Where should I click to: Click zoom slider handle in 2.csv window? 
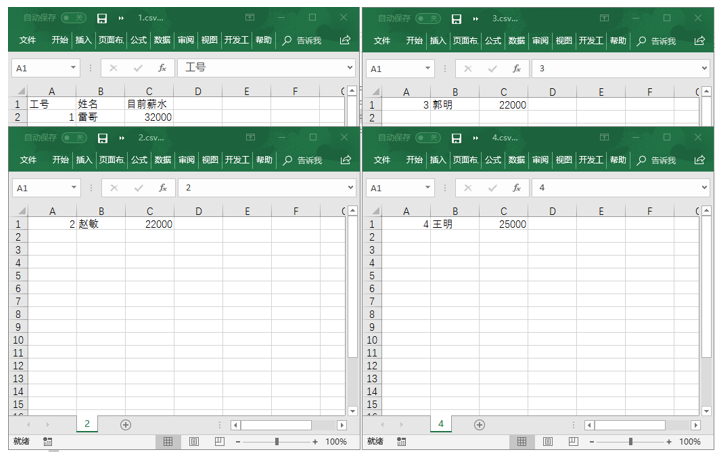point(276,442)
